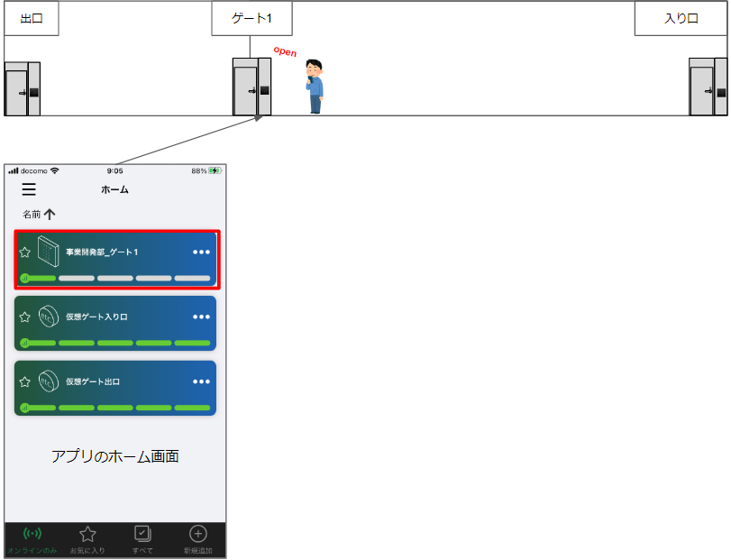The height and width of the screenshot is (560, 731).
Task: Click the battery icon in status bar
Action: [x=215, y=171]
